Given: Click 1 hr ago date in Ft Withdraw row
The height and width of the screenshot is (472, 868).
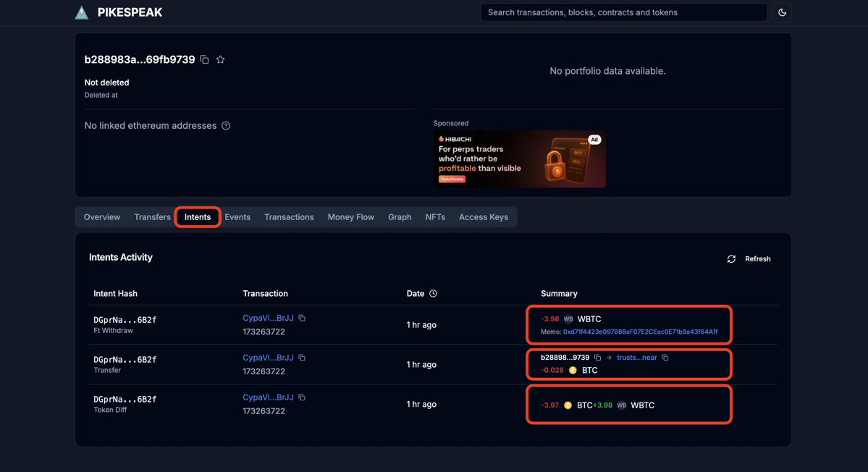Looking at the screenshot, I should pos(421,325).
